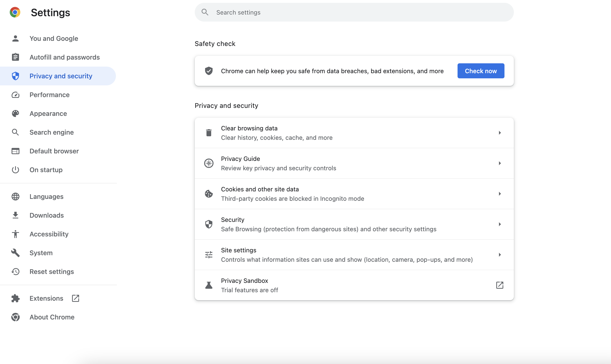Open Privacy Sandbox external link
The width and height of the screenshot is (611, 364).
pos(500,285)
